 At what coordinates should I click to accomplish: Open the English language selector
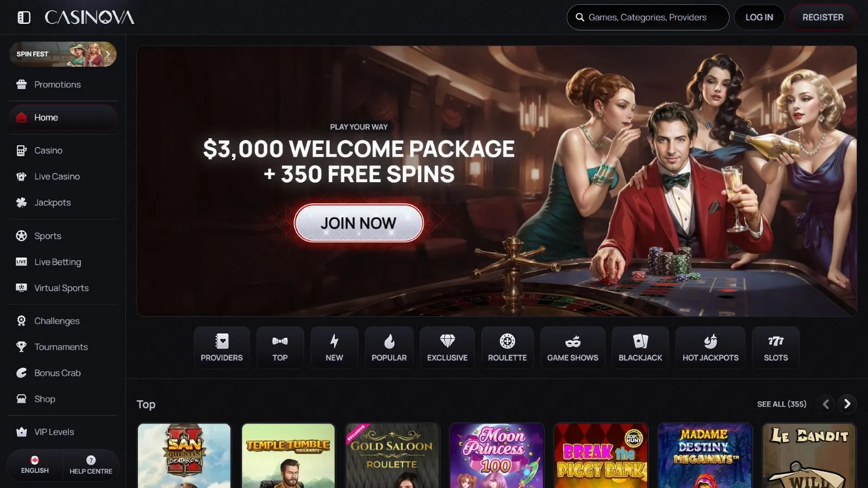pos(35,465)
